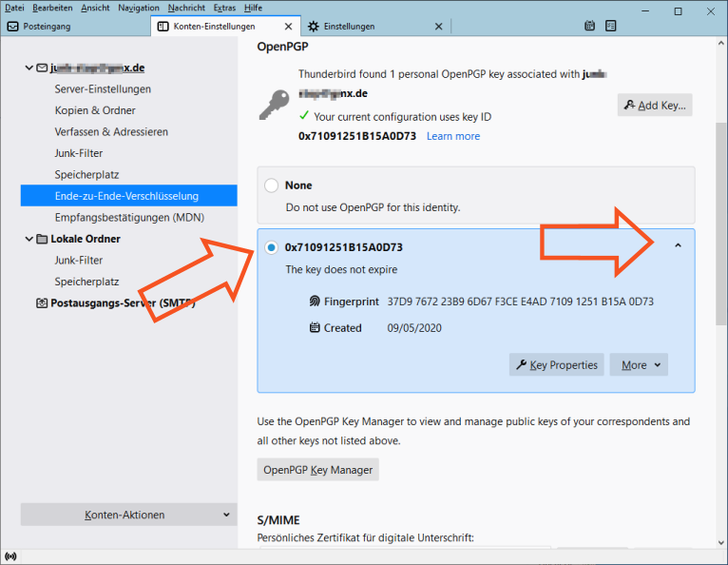Collapse the selected key details chevron
The height and width of the screenshot is (565, 728).
point(678,246)
